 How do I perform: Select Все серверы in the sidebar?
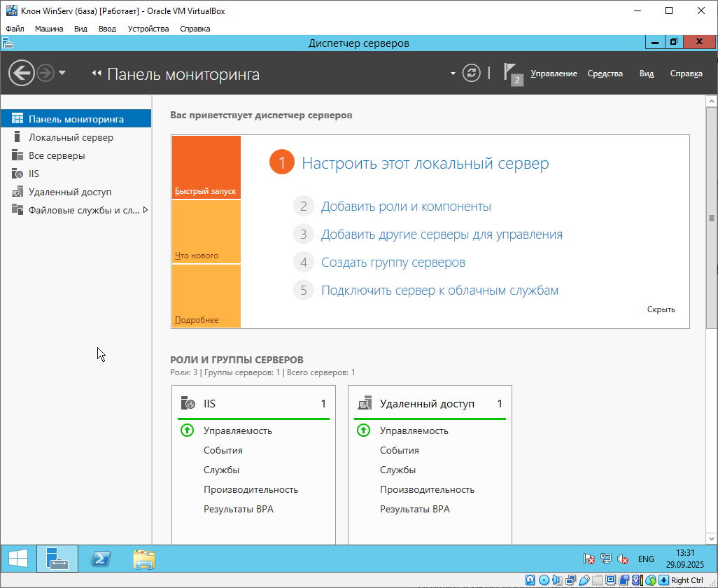coord(76,155)
